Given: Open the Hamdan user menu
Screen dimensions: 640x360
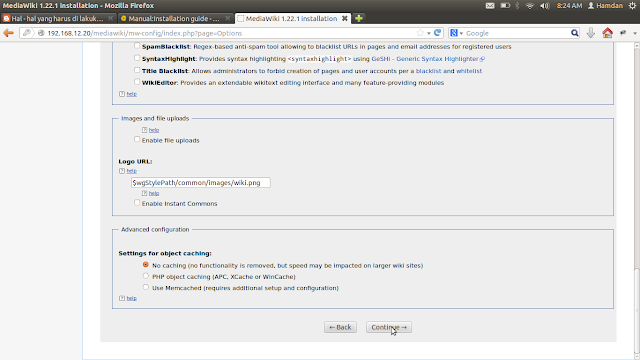Looking at the screenshot, I should click(x=605, y=6).
